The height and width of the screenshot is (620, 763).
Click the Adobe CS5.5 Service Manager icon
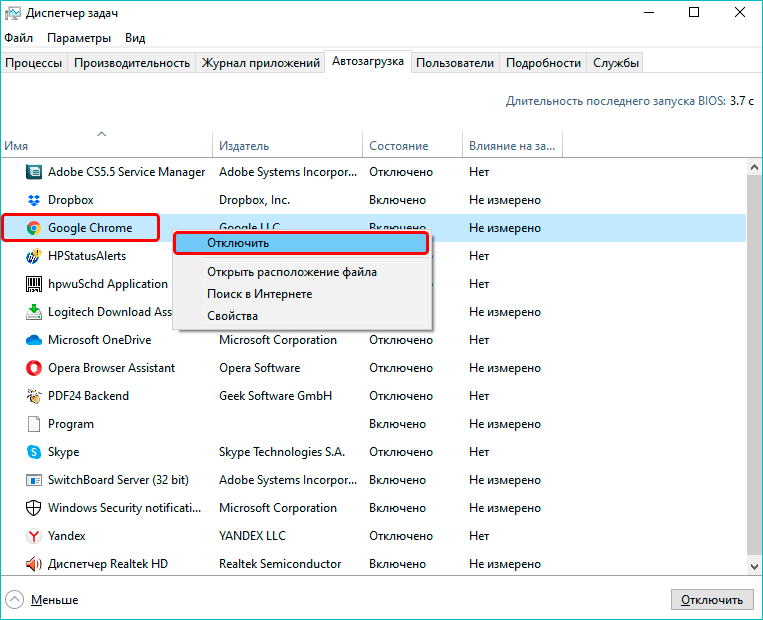tap(34, 172)
